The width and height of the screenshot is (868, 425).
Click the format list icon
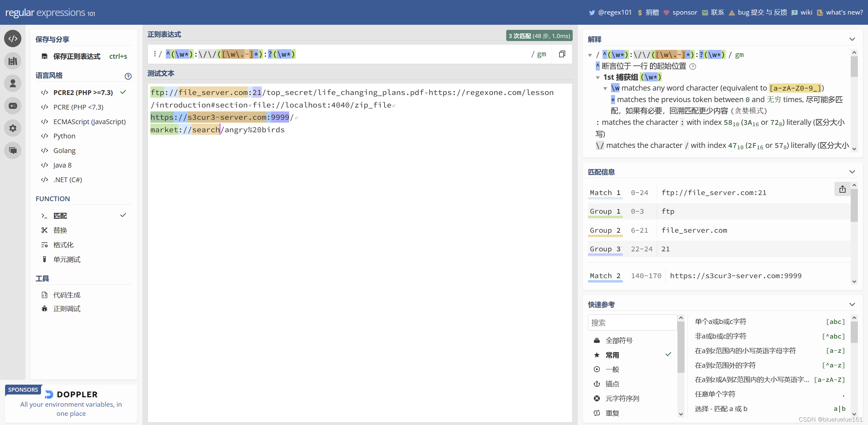click(44, 245)
